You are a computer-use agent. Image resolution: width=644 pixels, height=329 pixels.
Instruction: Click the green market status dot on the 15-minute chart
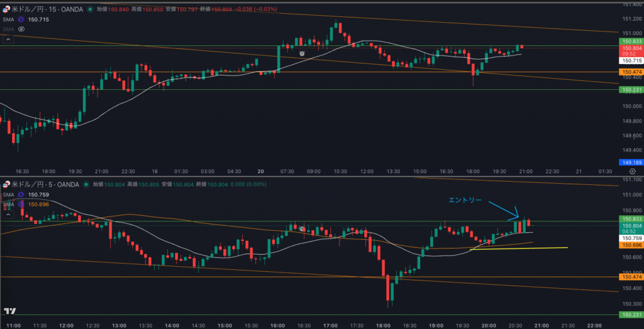click(89, 9)
